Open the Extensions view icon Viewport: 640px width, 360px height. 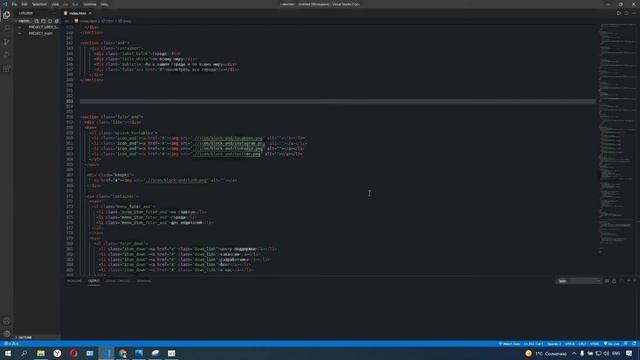click(7, 69)
